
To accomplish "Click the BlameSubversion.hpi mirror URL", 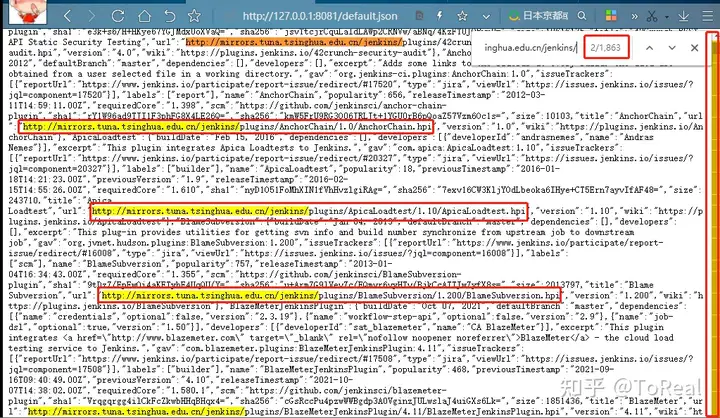I will [x=330, y=295].
